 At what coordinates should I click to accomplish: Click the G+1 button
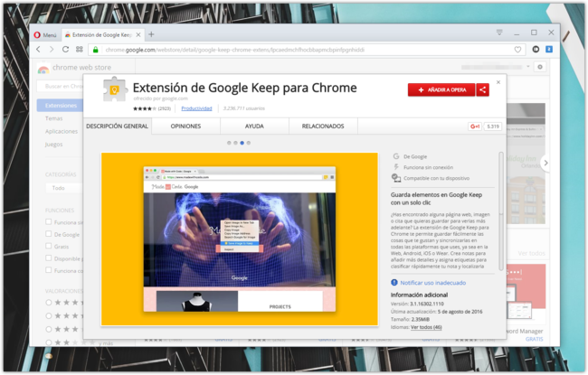[475, 127]
